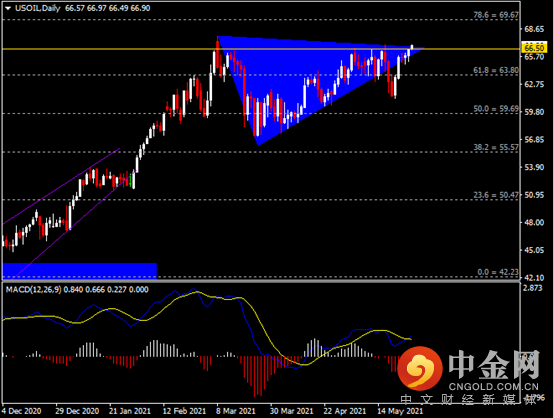Click the CNGOLD.COM.CN watermark text
Image resolution: width=554 pixels, height=418 pixels.
pos(494,387)
